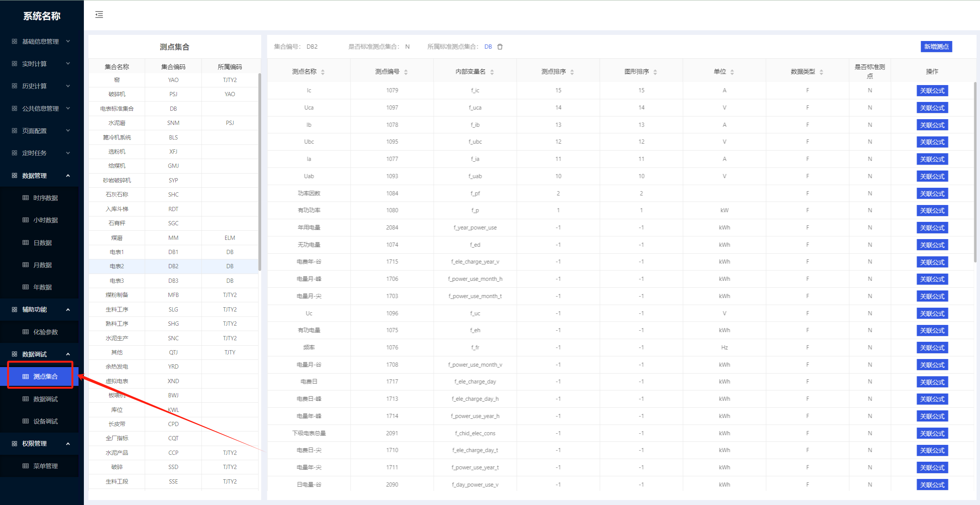Viewport: 980px width, 505px height.
Task: Sort by 测点编号 using its sort arrows
Action: (406, 72)
